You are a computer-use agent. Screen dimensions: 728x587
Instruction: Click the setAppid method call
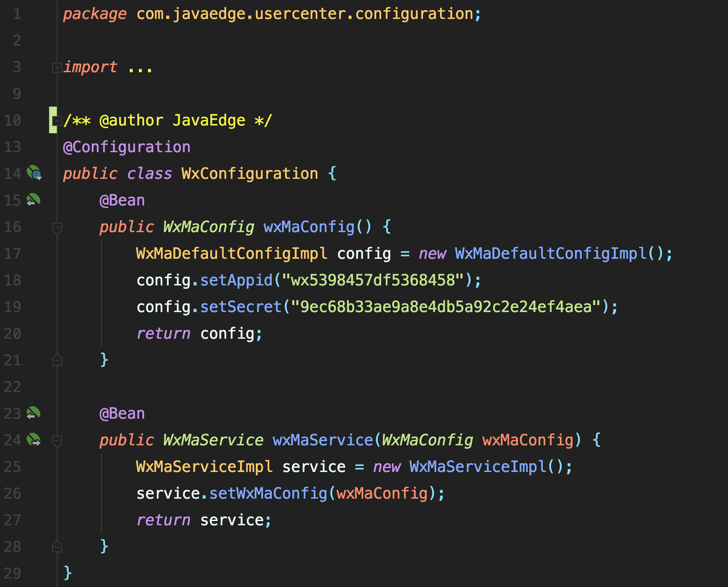pos(236,280)
